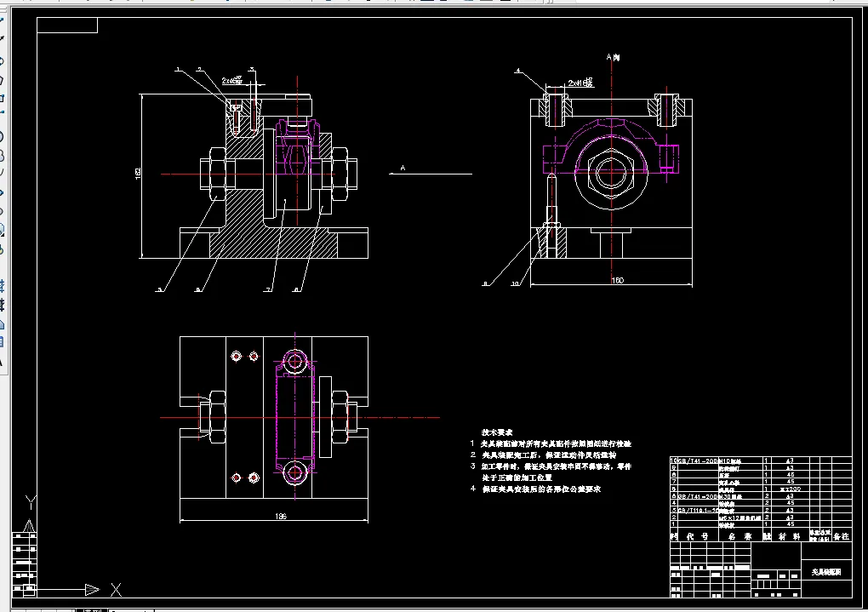
Task: Click the hex nut center in the A view
Action: (x=611, y=172)
